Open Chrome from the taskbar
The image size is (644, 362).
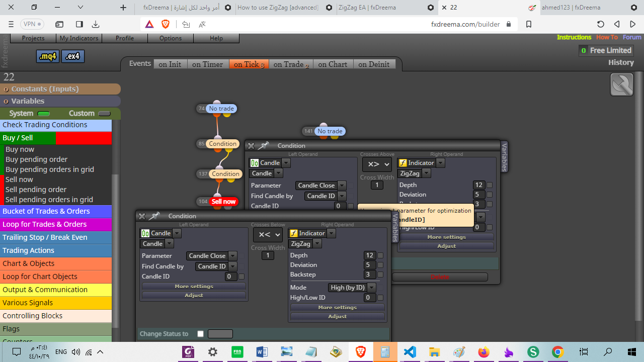558,351
